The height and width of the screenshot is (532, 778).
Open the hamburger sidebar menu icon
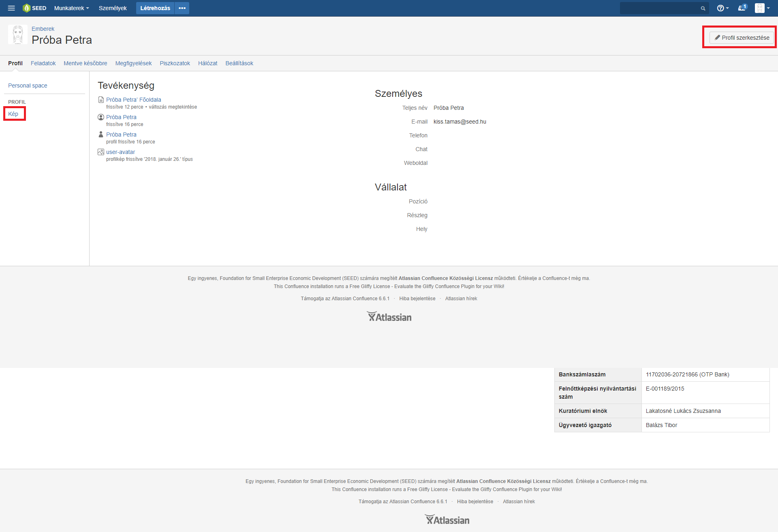[11, 8]
